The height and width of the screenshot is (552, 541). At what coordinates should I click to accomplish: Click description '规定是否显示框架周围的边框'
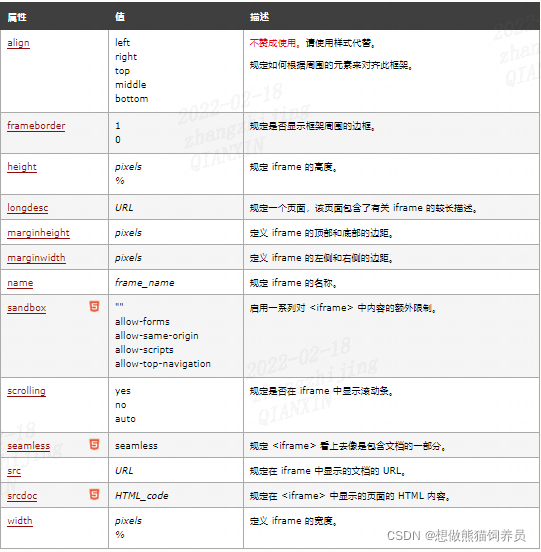coord(312,126)
